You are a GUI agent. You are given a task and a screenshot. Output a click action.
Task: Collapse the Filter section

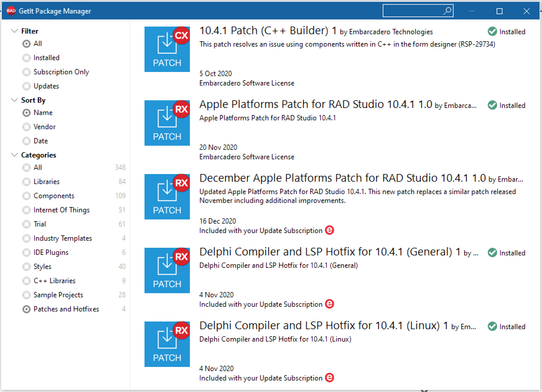pos(14,31)
